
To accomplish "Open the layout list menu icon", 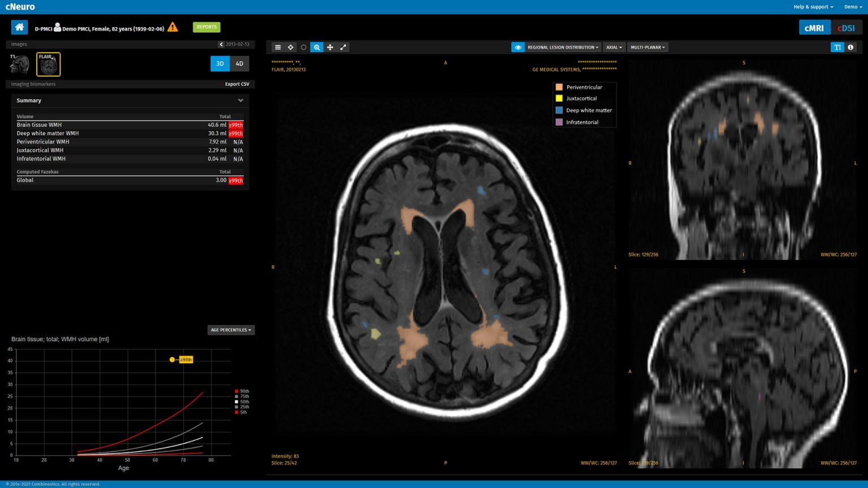I will (278, 47).
